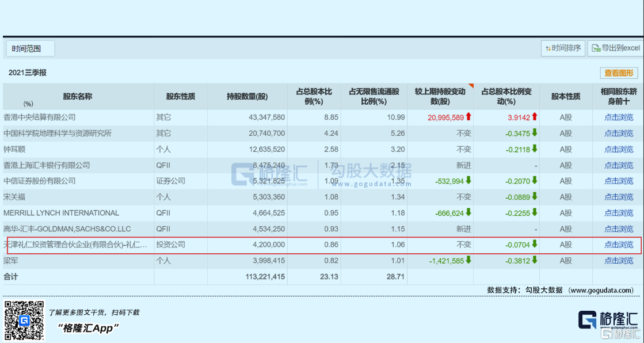Click the QR code for the 格隆汇 App
Image resolution: width=644 pixels, height=343 pixels.
[x=24, y=321]
